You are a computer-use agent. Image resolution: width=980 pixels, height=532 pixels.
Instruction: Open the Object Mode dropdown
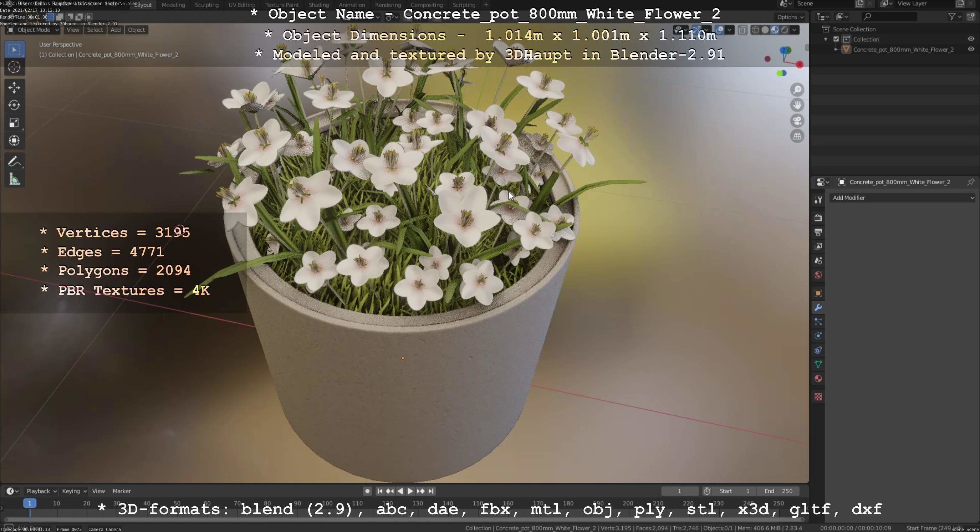tap(33, 30)
